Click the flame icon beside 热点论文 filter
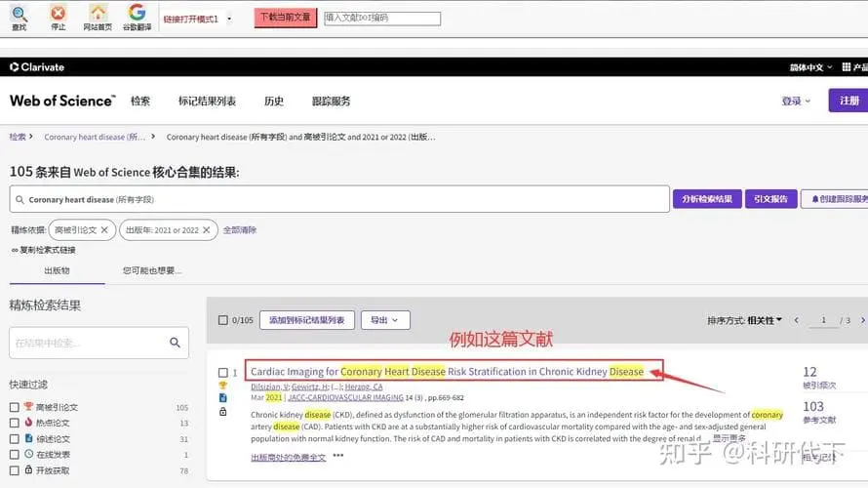 pyautogui.click(x=29, y=422)
